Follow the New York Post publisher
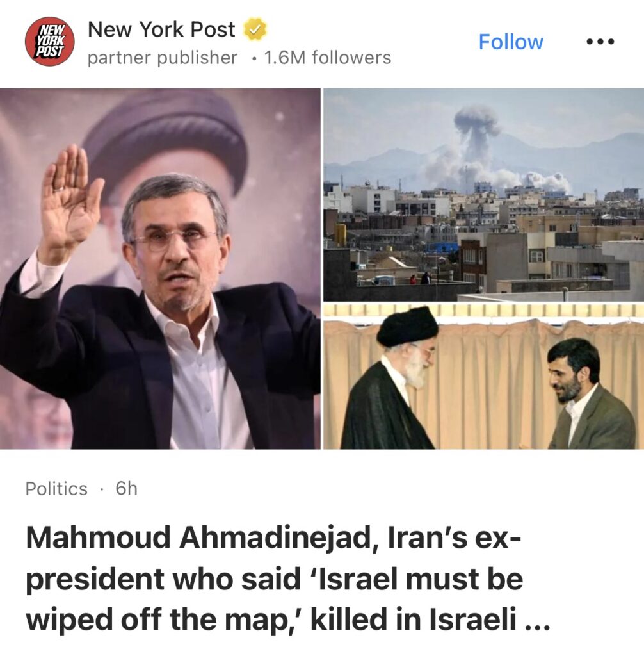 511,42
